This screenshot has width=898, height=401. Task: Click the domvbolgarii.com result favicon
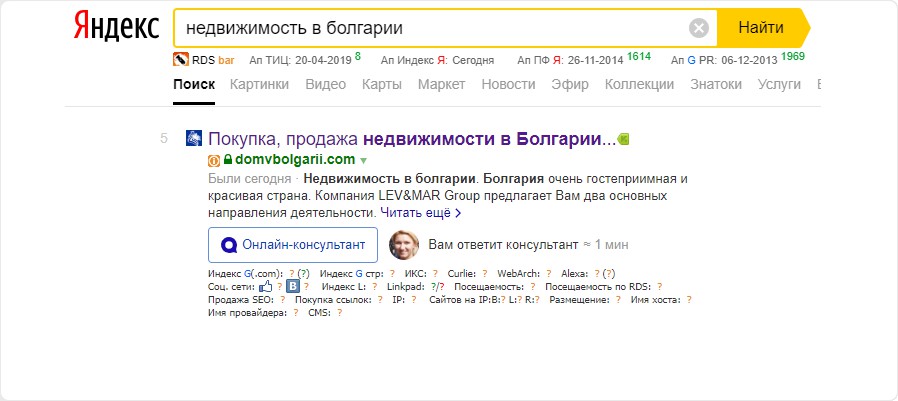click(194, 139)
